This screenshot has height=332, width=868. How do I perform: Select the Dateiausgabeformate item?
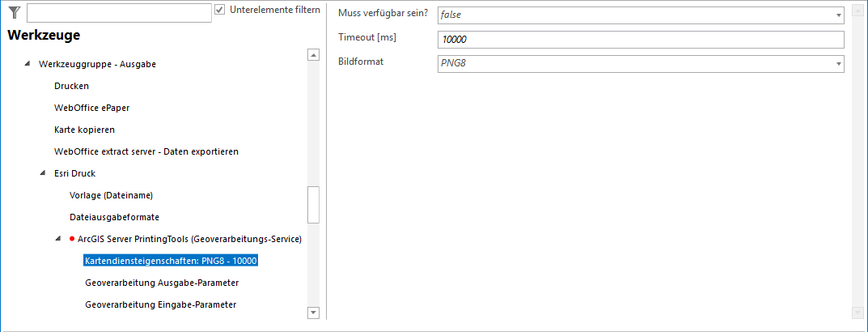(114, 217)
